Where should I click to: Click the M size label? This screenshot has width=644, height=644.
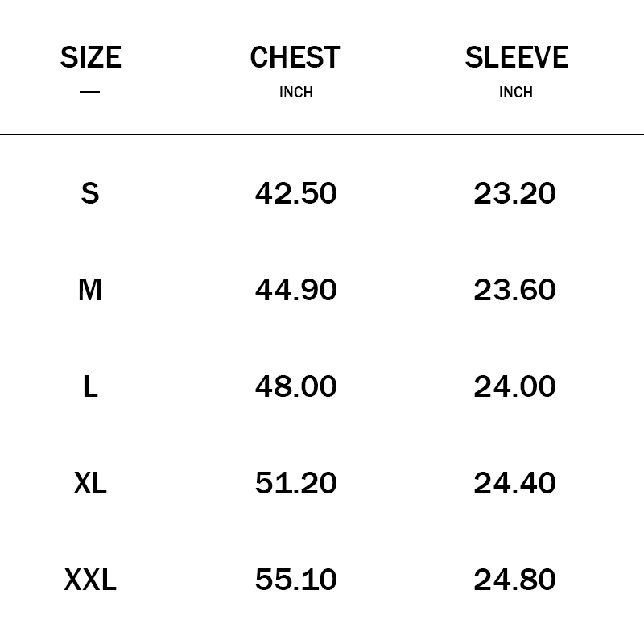click(90, 290)
